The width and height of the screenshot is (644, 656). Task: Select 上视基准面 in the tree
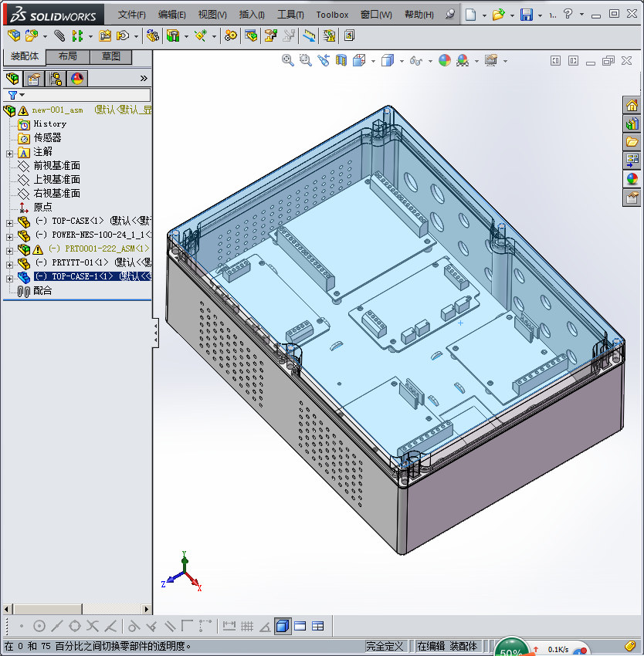coord(56,180)
